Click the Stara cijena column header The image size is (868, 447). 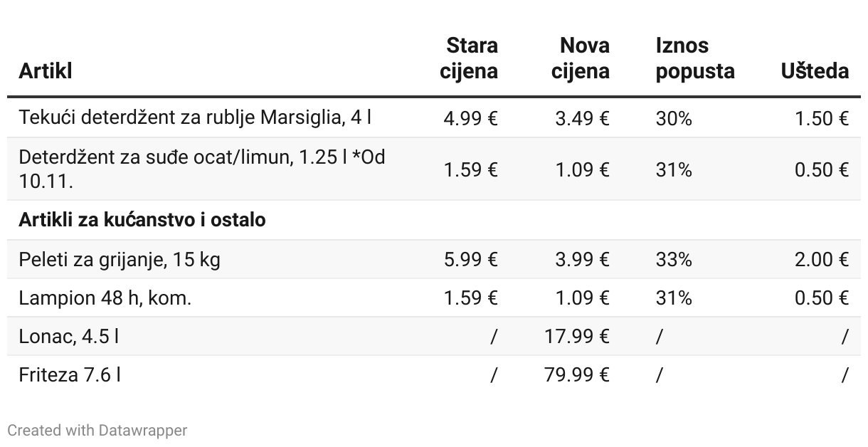pyautogui.click(x=469, y=58)
